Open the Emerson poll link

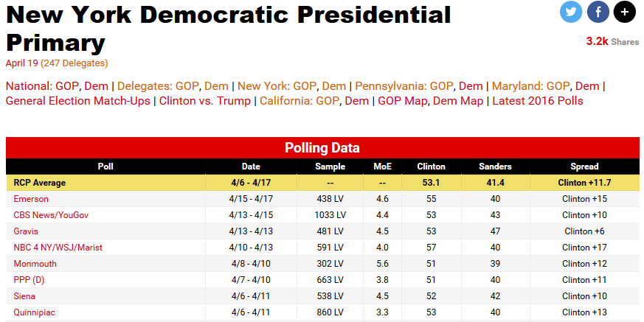coord(31,199)
